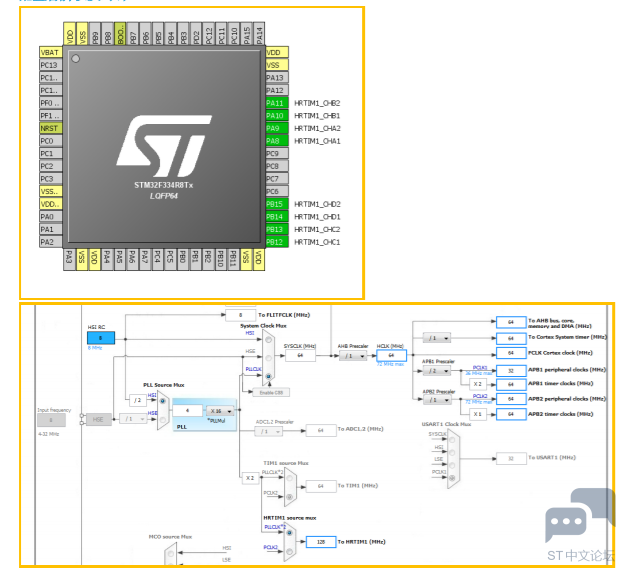The height and width of the screenshot is (571, 624).
Task: Click the To HRTIM1 (MHz) value field
Action: pos(321,542)
